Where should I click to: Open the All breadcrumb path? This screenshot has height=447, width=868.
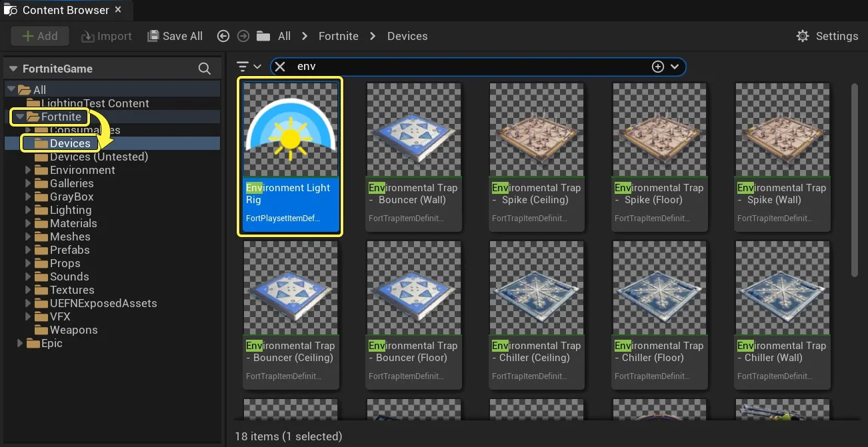[x=285, y=36]
